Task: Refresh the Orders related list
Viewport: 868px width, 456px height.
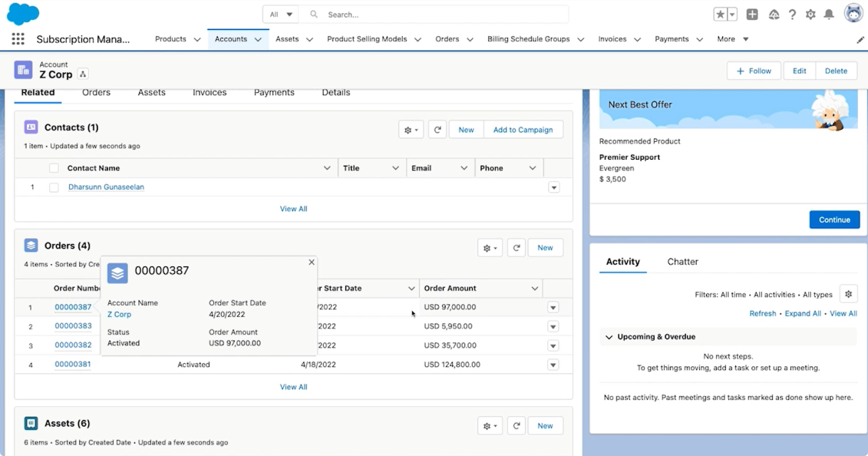Action: (x=517, y=248)
